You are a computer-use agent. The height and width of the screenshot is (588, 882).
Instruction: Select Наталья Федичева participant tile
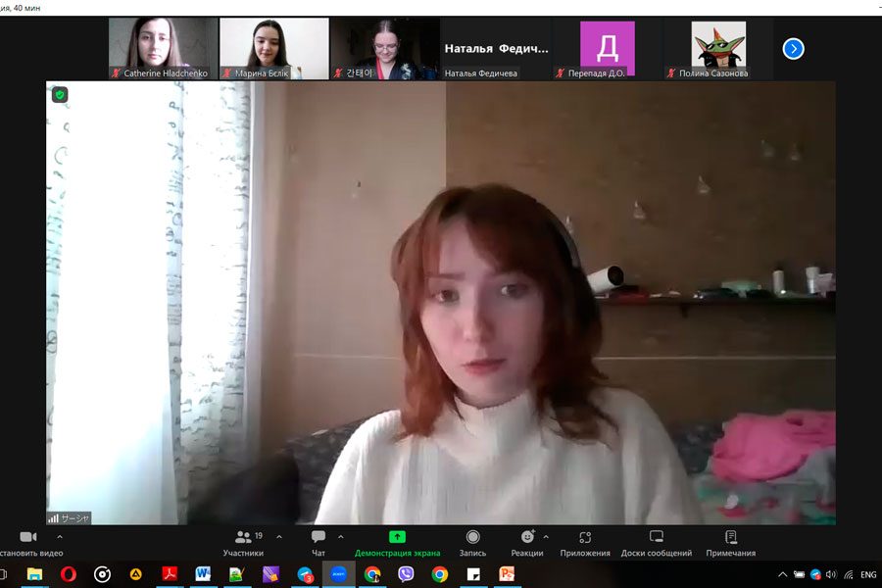(496, 48)
